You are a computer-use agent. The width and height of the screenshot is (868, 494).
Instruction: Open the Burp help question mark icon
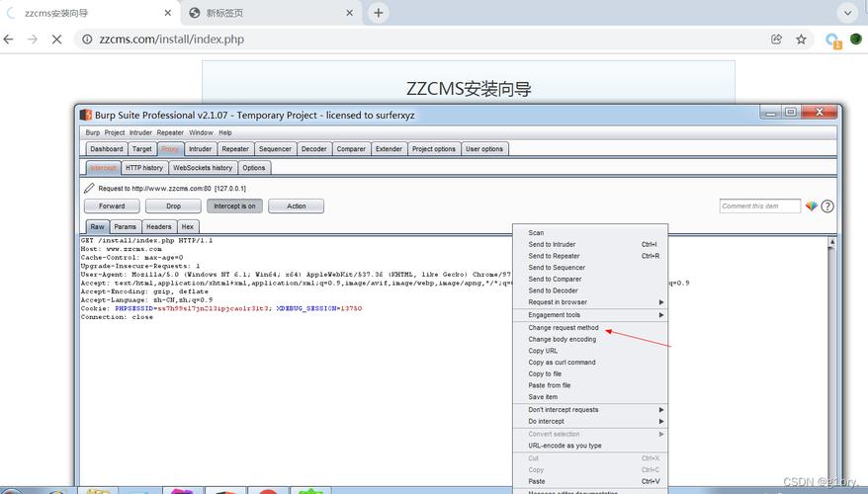point(827,206)
